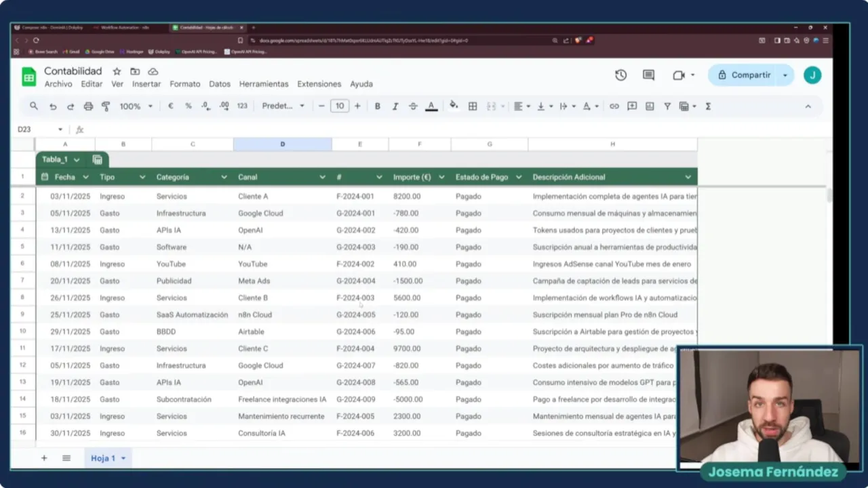Select column D header
This screenshot has width=868, height=488.
(283, 144)
